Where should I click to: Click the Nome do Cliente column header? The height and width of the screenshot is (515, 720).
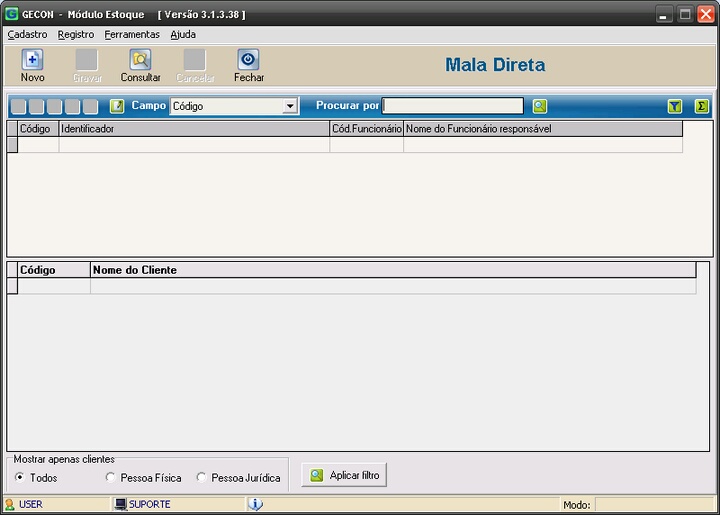pos(392,270)
